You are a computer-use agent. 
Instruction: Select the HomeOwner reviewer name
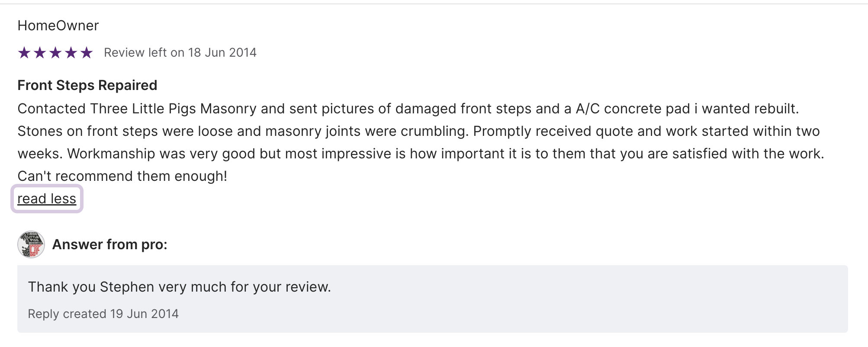tap(58, 26)
